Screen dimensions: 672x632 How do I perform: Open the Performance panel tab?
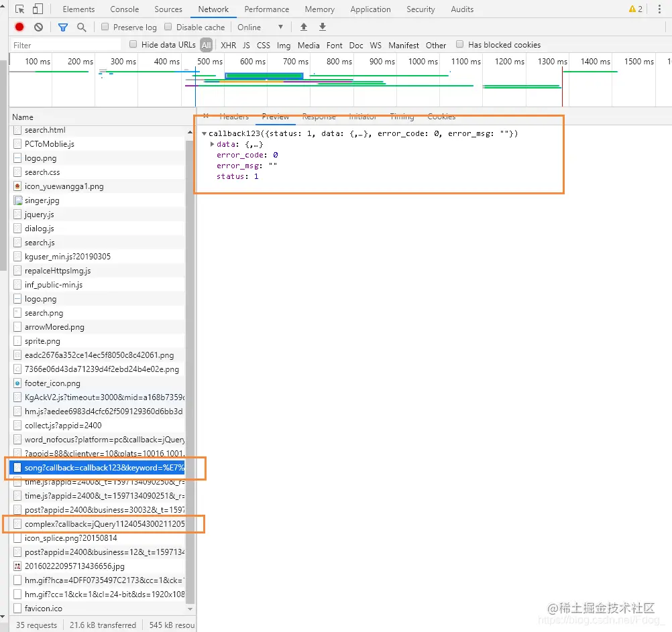(266, 9)
